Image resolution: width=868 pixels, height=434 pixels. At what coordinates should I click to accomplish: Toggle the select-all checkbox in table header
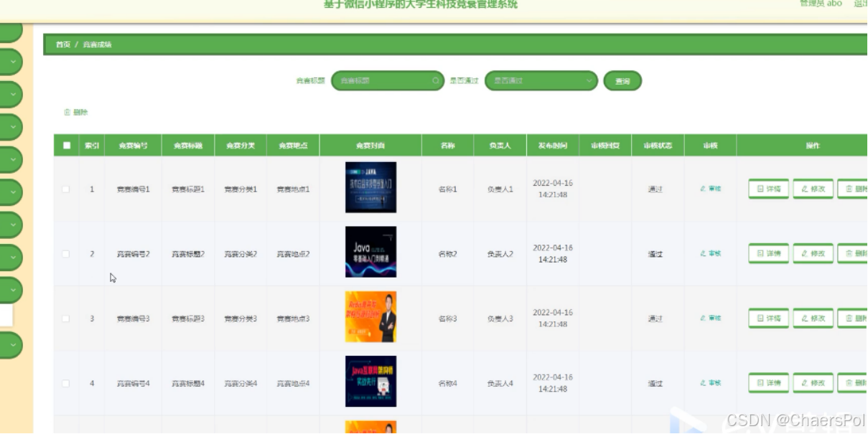click(x=67, y=146)
